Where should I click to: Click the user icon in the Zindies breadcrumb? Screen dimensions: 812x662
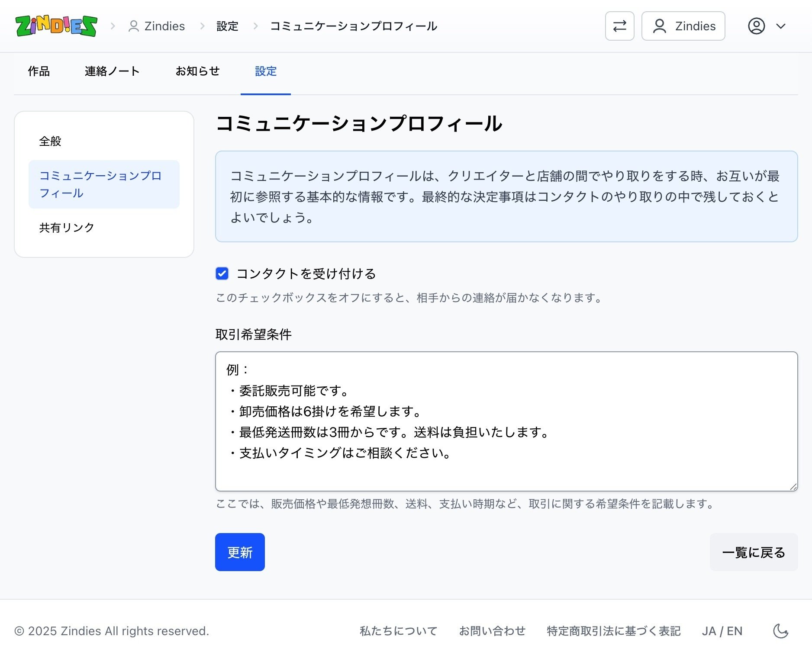click(133, 26)
